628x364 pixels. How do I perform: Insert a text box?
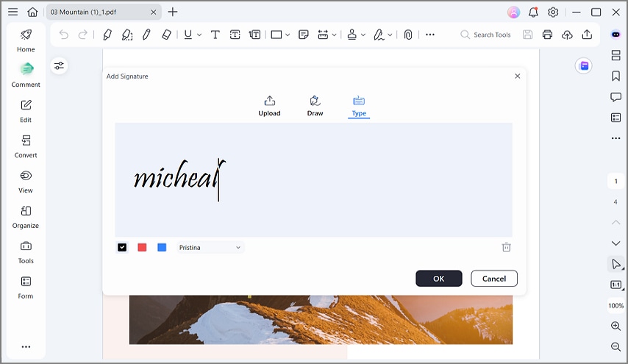pos(235,35)
